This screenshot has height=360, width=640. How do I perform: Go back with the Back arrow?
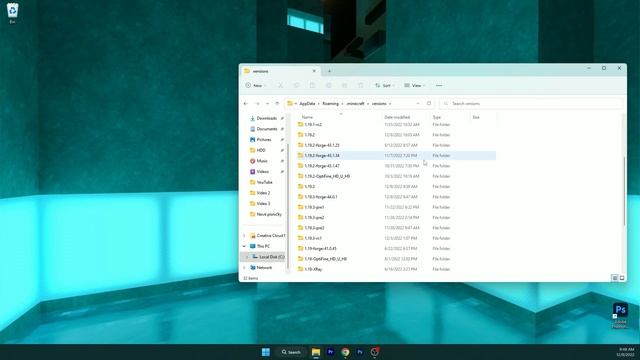point(246,104)
